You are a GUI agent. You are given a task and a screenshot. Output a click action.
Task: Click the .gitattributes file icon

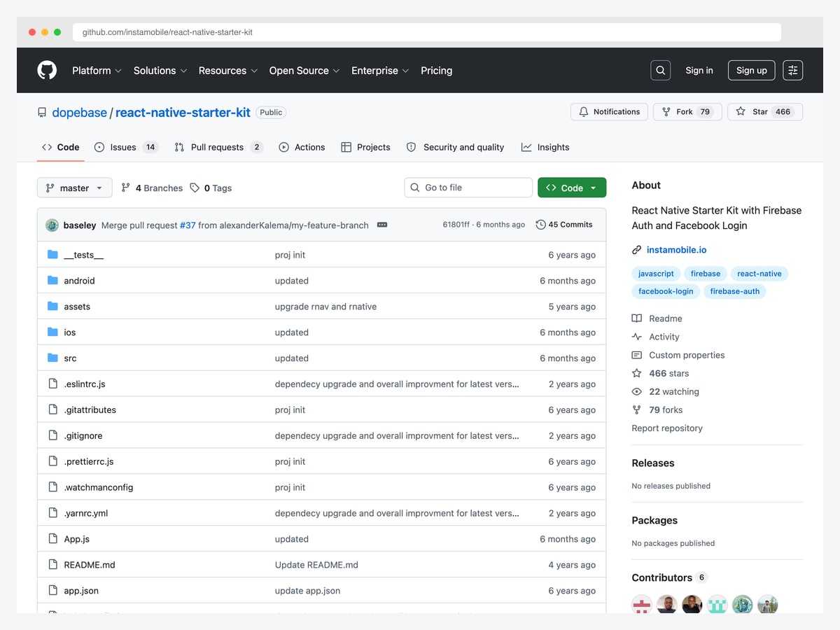click(52, 409)
